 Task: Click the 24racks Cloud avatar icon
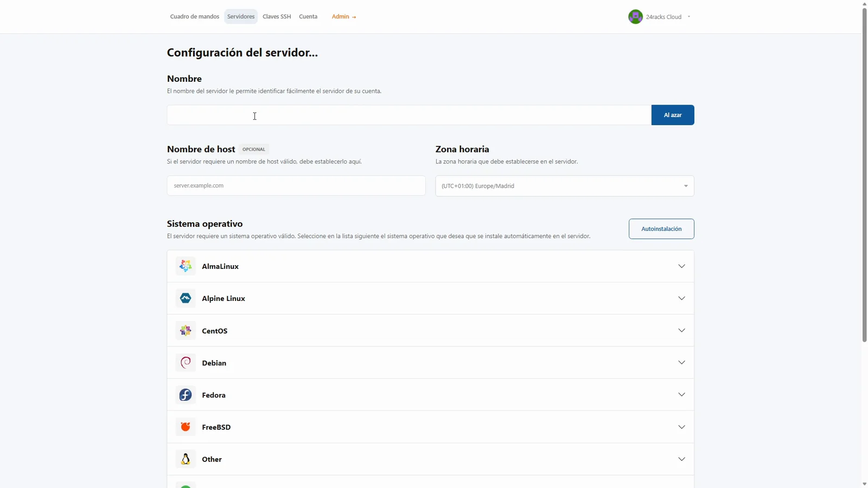coord(635,17)
